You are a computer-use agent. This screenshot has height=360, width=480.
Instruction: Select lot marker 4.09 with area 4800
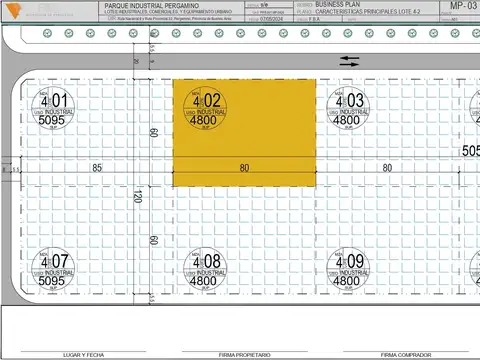348,269
